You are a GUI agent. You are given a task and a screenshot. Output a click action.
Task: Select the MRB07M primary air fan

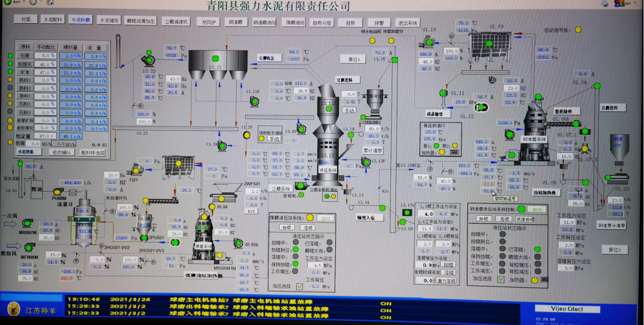click(28, 224)
